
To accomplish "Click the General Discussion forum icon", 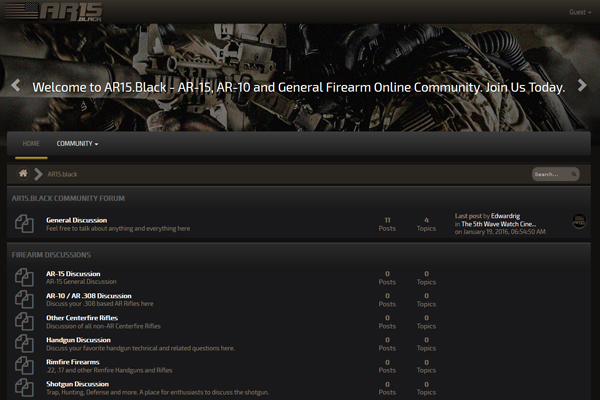I will click(x=24, y=224).
